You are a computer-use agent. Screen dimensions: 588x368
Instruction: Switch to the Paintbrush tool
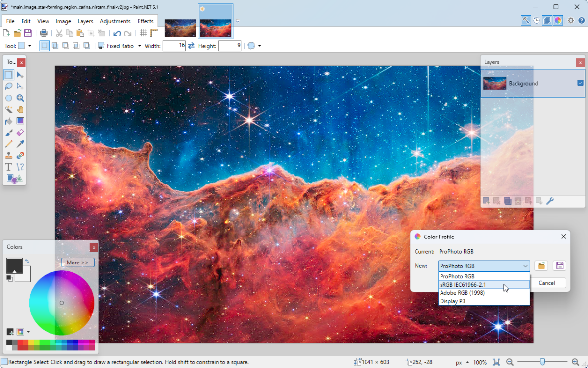pos(8,132)
